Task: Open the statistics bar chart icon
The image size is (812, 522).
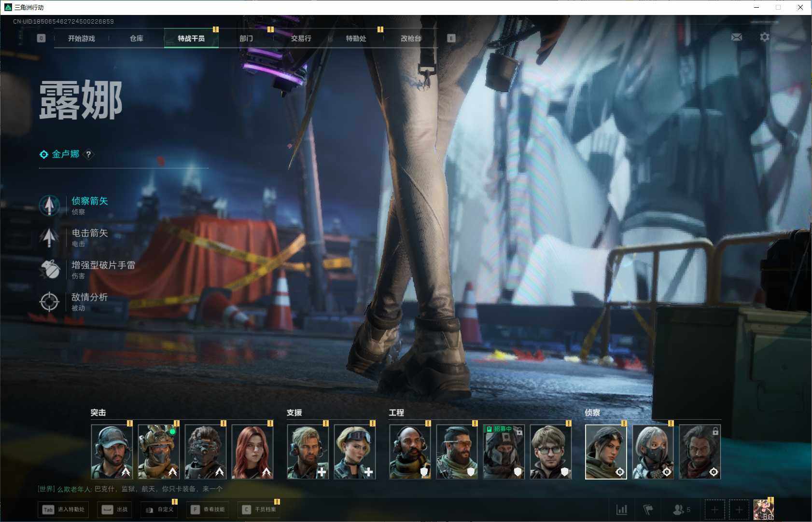Action: (622, 509)
